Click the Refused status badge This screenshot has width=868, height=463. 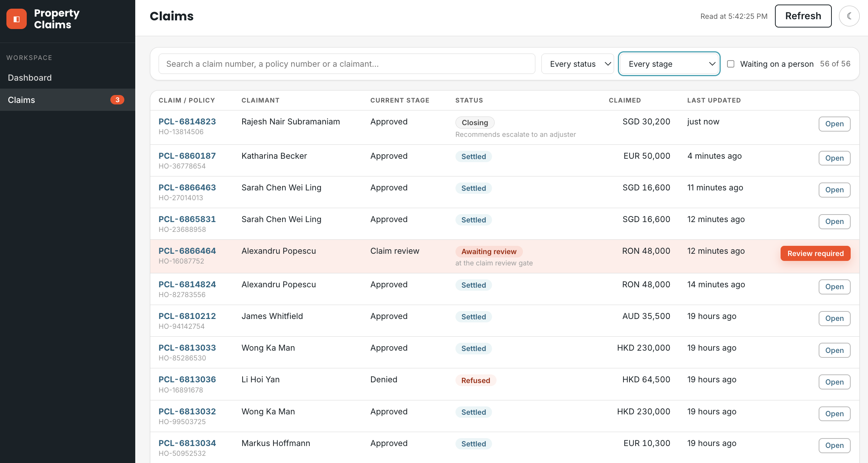point(475,380)
